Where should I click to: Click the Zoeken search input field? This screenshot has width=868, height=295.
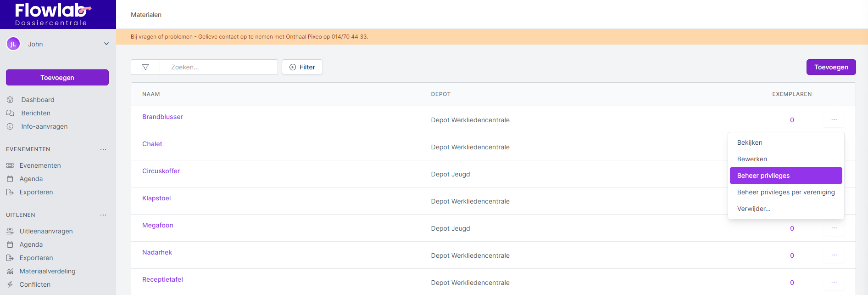pyautogui.click(x=219, y=67)
